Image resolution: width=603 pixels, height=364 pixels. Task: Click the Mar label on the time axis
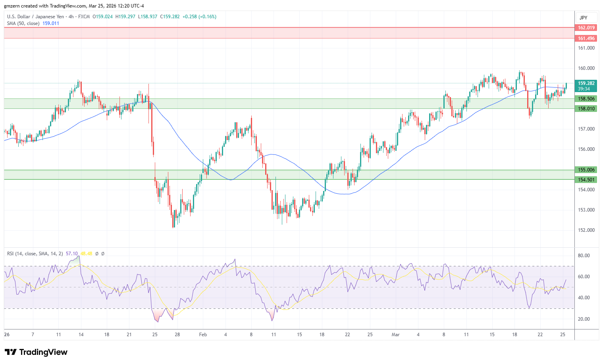(x=395, y=335)
